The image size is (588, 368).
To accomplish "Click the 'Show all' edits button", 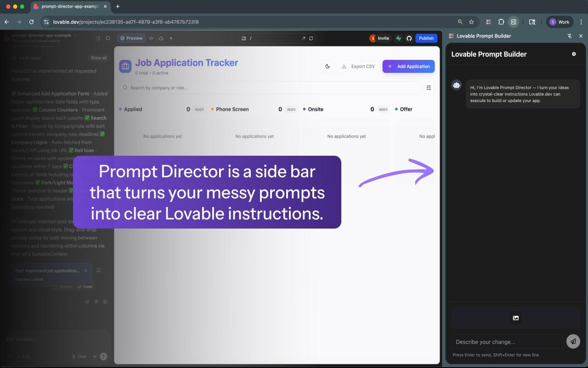I will [99, 58].
